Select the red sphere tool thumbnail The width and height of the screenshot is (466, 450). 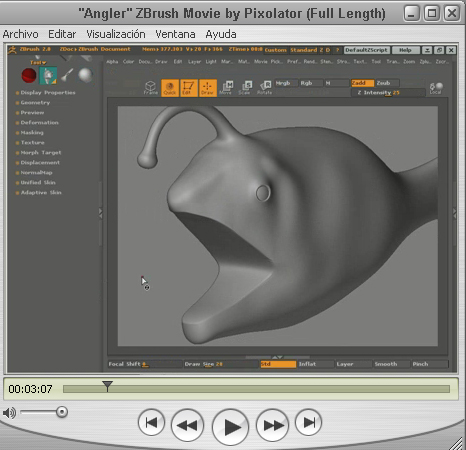pyautogui.click(x=29, y=75)
